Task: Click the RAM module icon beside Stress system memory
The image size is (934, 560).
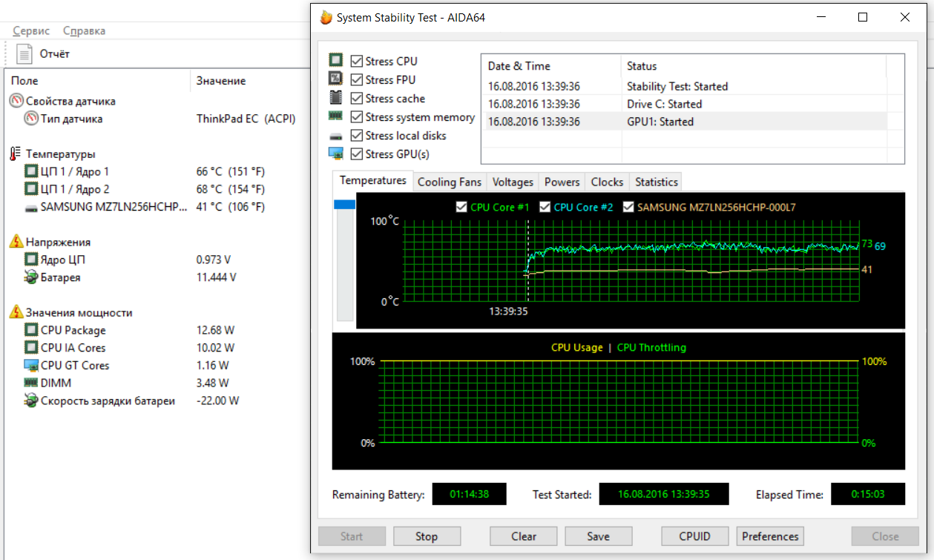Action: [x=336, y=116]
